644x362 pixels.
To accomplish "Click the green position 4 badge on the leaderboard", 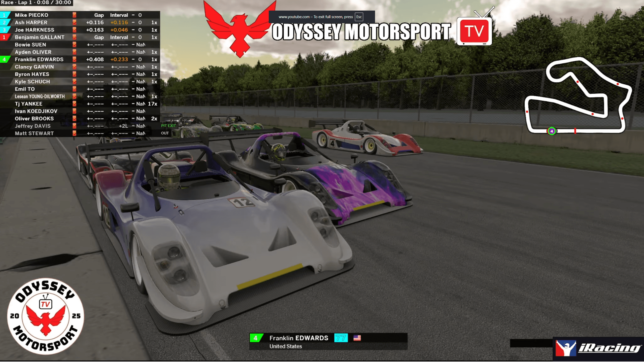I will (x=5, y=59).
